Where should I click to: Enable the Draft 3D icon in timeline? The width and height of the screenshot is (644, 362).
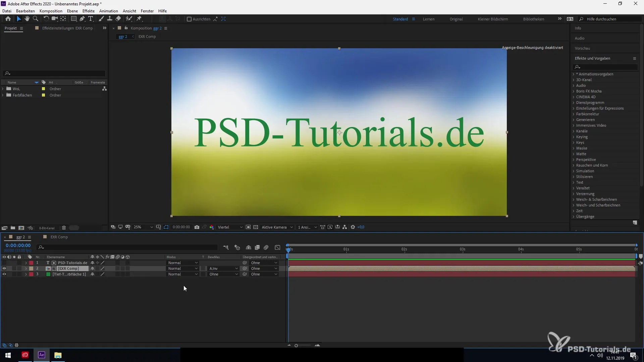tap(237, 248)
